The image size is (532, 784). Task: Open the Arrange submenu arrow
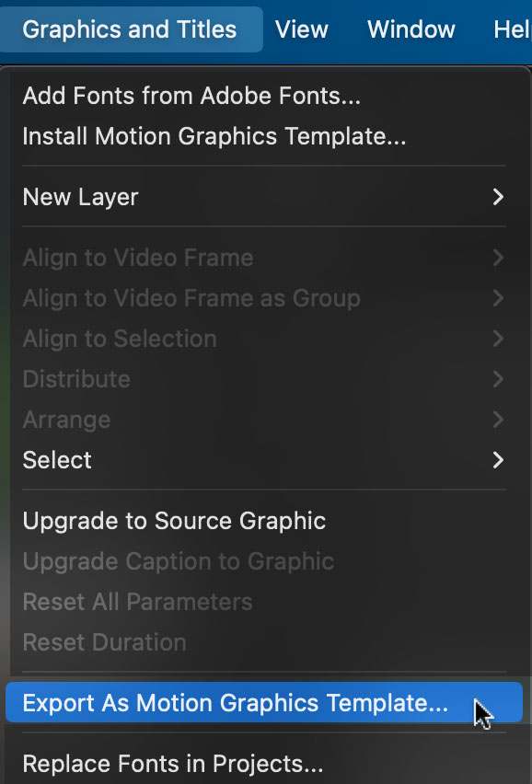pyautogui.click(x=498, y=420)
